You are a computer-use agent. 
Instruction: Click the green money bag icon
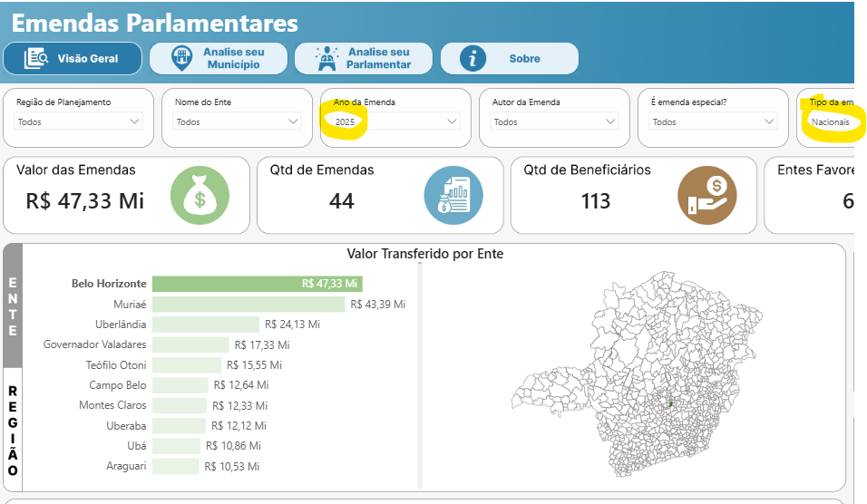tap(200, 195)
